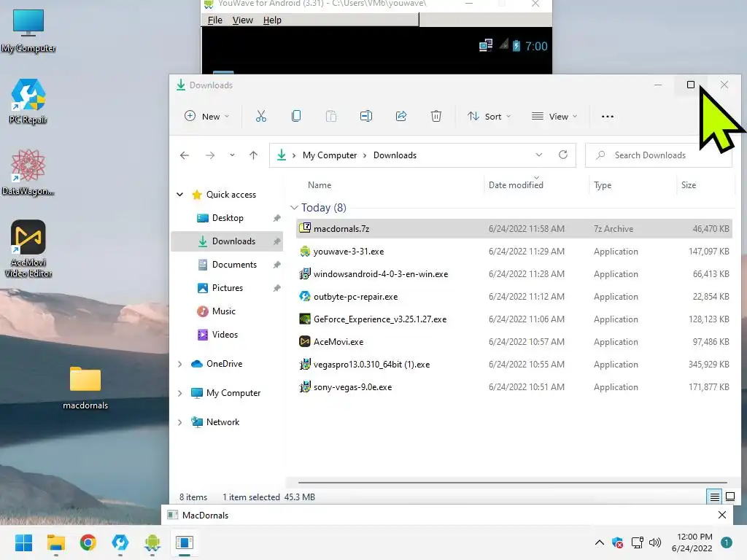This screenshot has height=560, width=747.
Task: Open File Explorer from the taskbar
Action: pyautogui.click(x=55, y=542)
